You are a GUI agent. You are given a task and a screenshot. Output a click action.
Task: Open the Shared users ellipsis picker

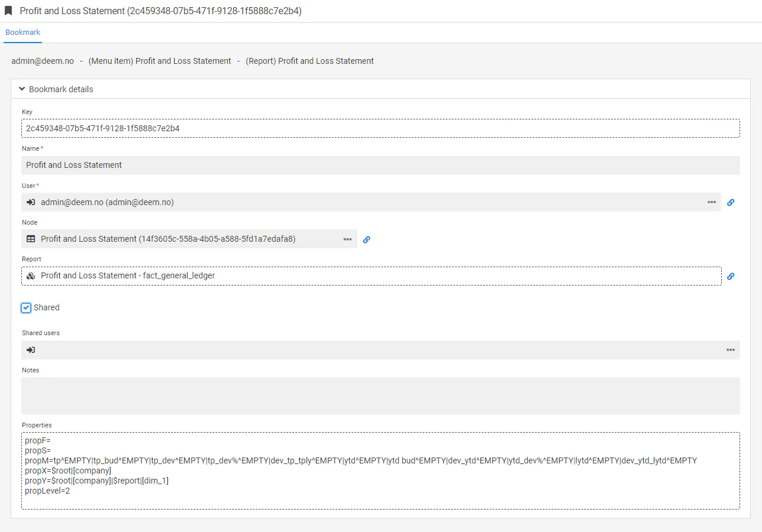click(x=731, y=350)
